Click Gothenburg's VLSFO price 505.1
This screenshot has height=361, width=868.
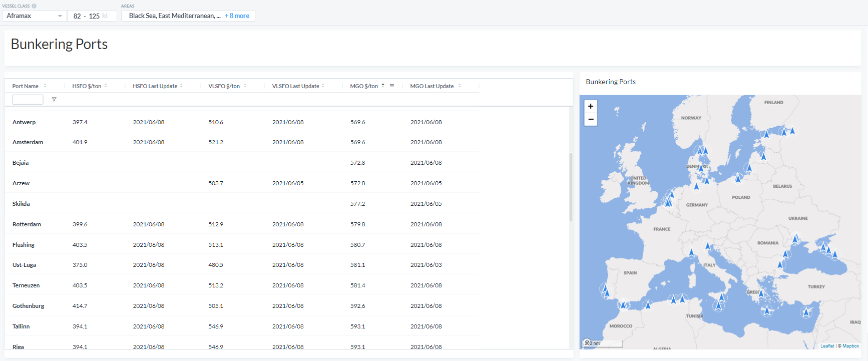pyautogui.click(x=216, y=306)
